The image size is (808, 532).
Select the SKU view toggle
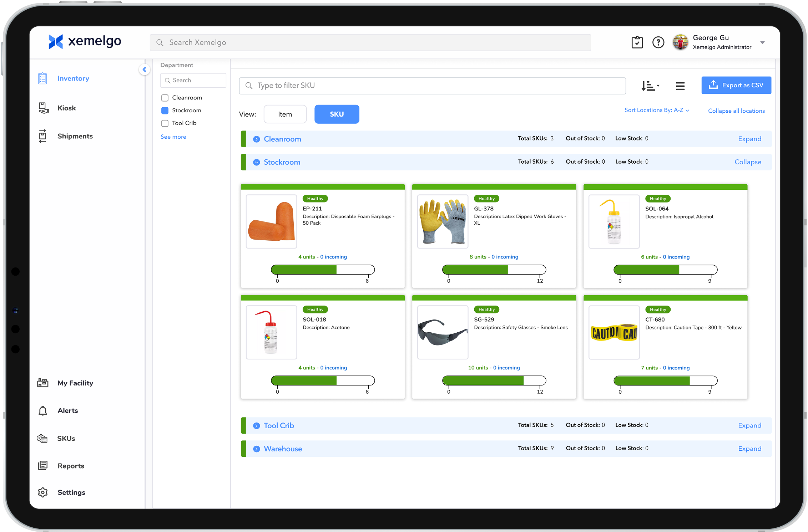click(337, 114)
